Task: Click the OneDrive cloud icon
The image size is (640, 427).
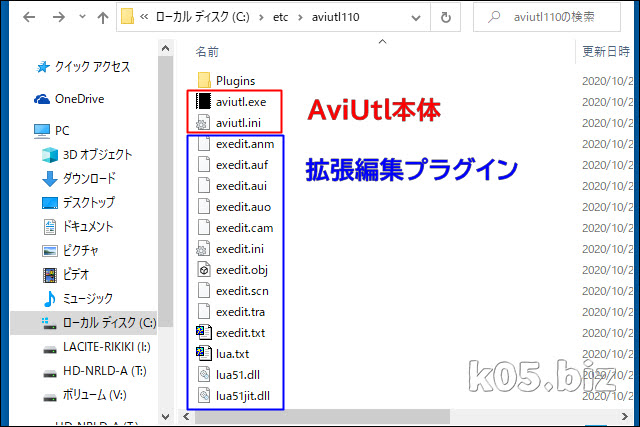Action: (x=42, y=99)
